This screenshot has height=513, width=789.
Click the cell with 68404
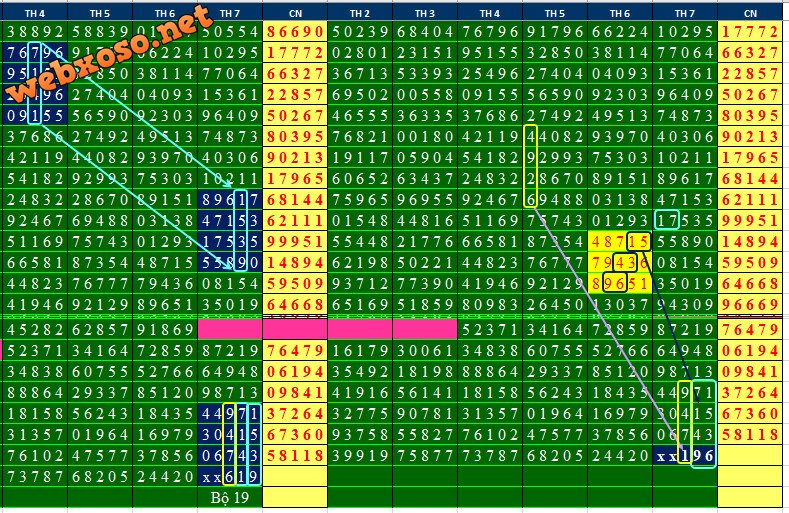coord(425,32)
